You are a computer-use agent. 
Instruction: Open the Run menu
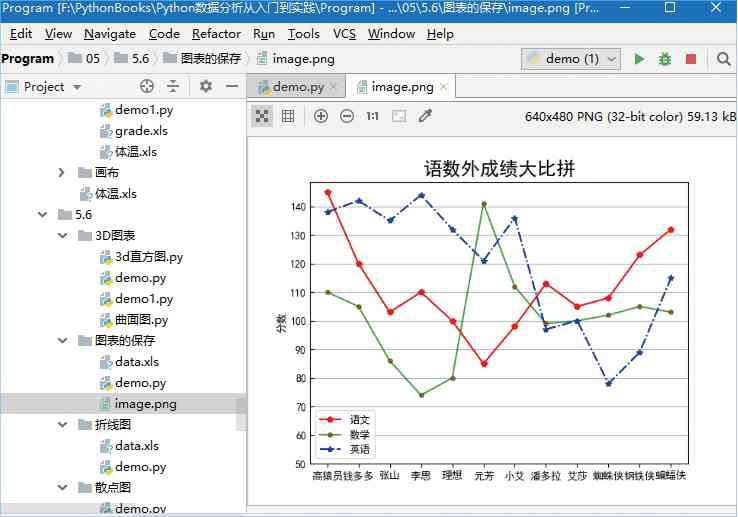pos(264,34)
